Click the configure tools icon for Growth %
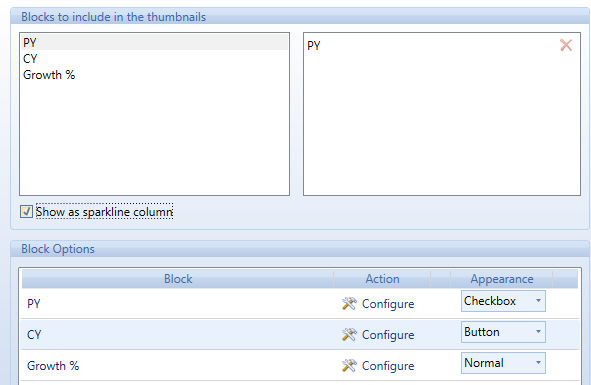Screen dimensions: 591x385 point(349,365)
